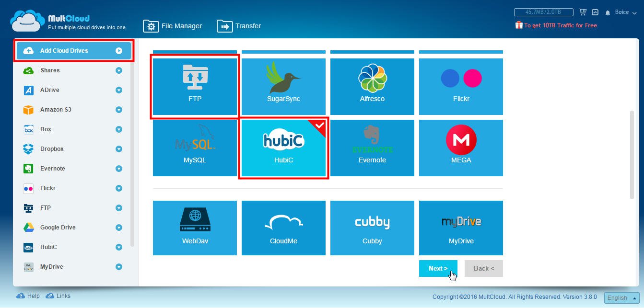Open the Links link
644x308 pixels.
pyautogui.click(x=58, y=296)
